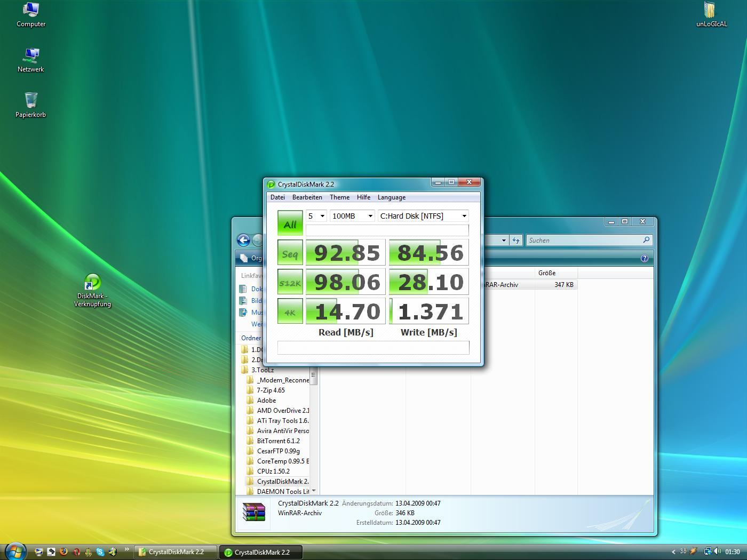
Task: Expand quick launch overflow chevron
Action: click(x=127, y=549)
